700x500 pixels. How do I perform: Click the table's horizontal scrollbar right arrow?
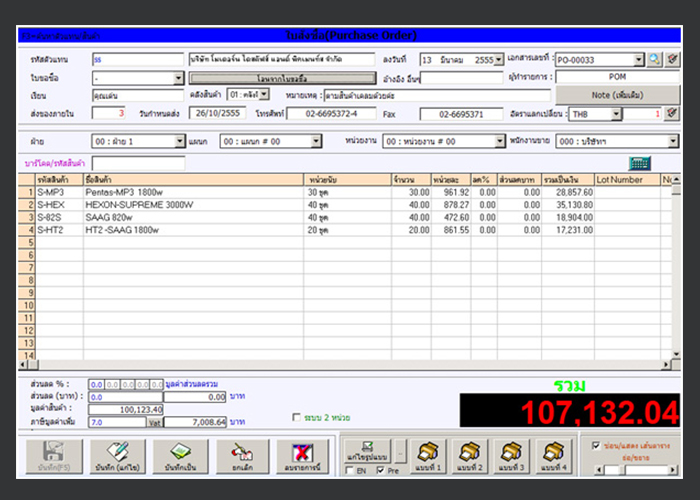(665, 365)
